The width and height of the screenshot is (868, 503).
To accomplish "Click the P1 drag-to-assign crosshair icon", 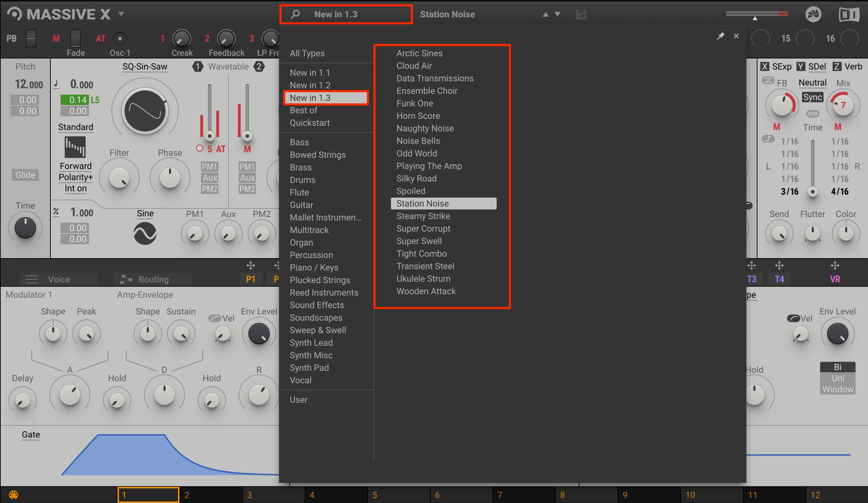I will [251, 266].
